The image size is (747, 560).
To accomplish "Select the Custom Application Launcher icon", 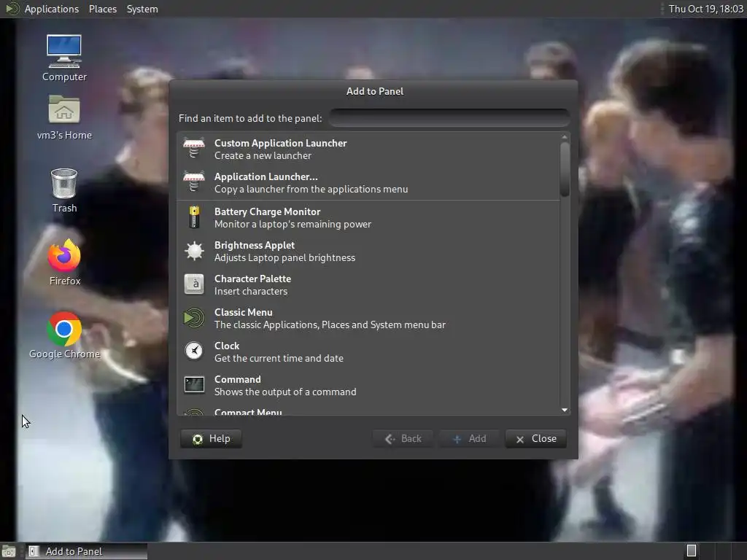I will click(x=194, y=149).
